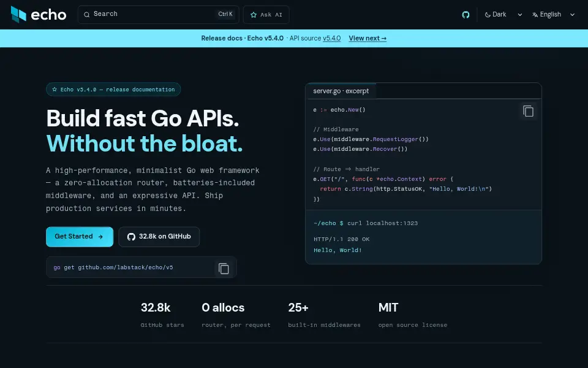This screenshot has height=368, width=588.
Task: Click the MIT open source license stat
Action: coord(412,315)
